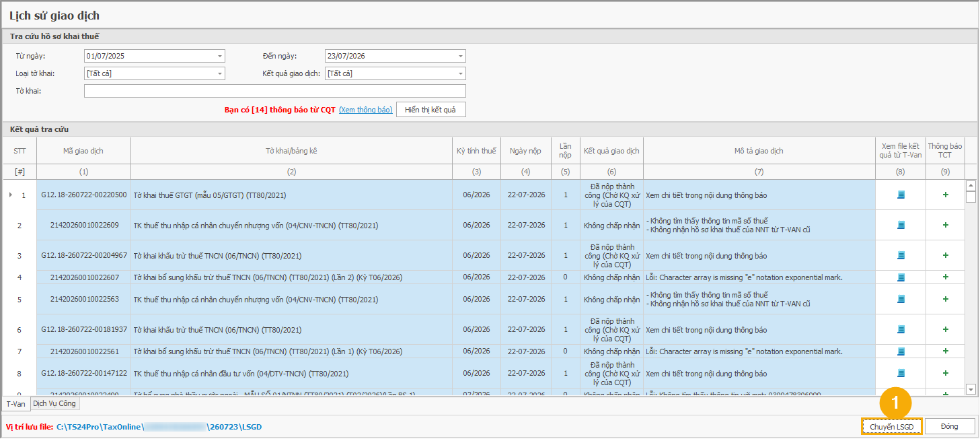
Task: Open T-Van result file for transaction 21420260010022563
Action: click(901, 299)
